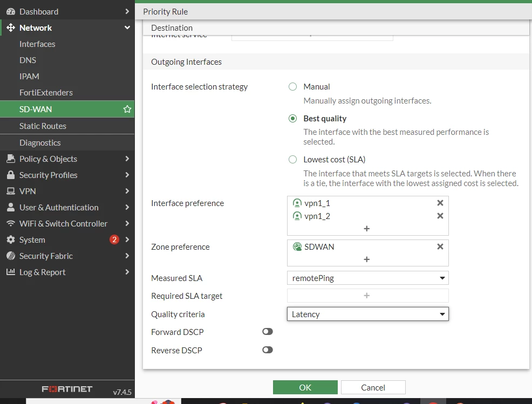Click OK to save the priority rule
Viewport: 532px width, 404px height.
point(305,387)
